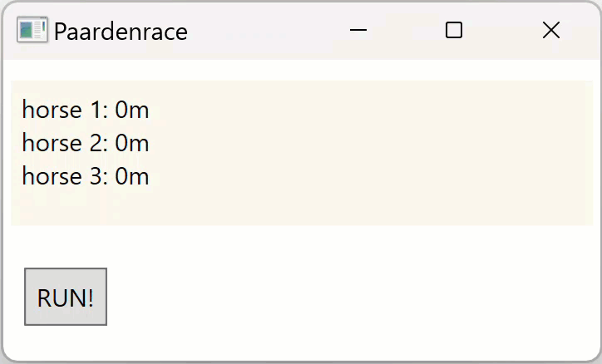This screenshot has height=364, width=602.
Task: Click empty beige area right of horse 2 line
Action: pyautogui.click(x=374, y=143)
